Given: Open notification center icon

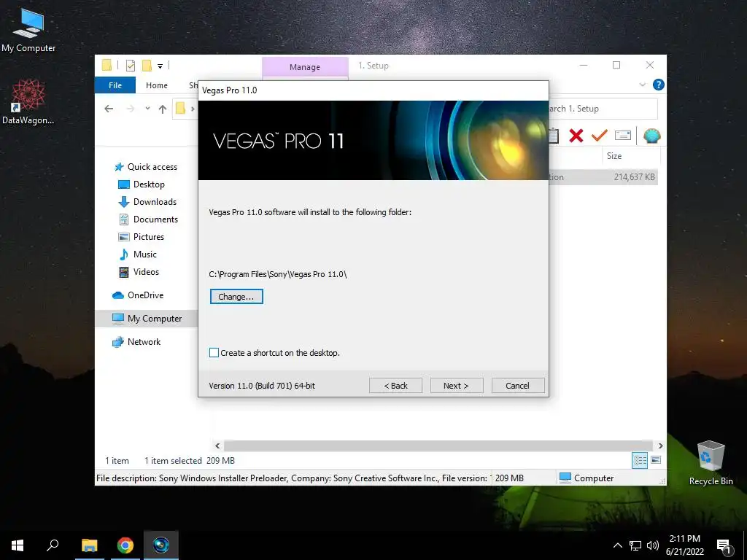Looking at the screenshot, I should tap(724, 545).
